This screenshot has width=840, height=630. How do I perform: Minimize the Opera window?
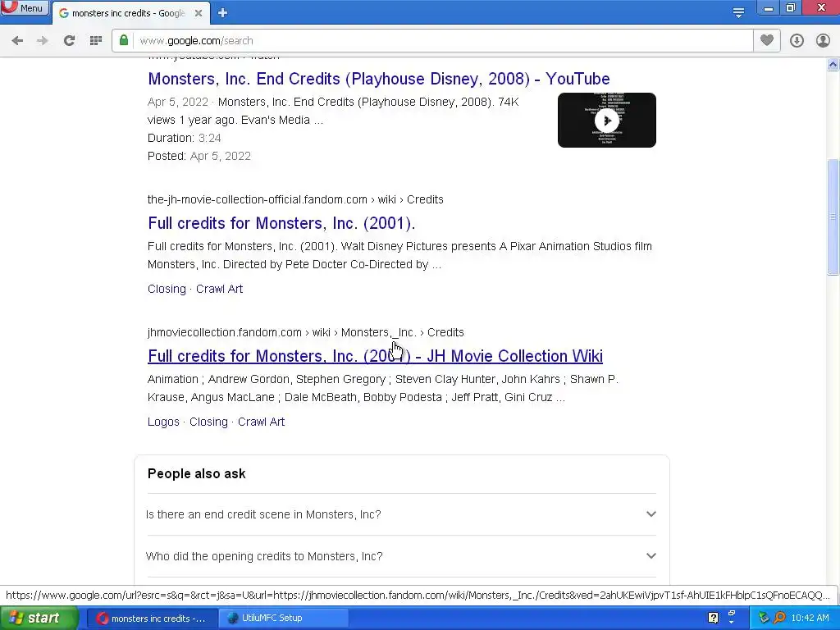point(769,8)
